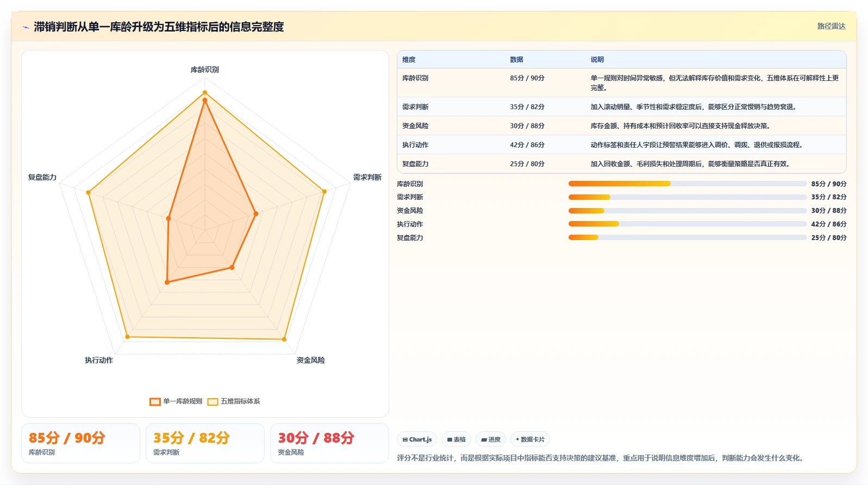The height and width of the screenshot is (485, 868).
Task: Click description starting 加入回收金额
Action: tap(692, 164)
